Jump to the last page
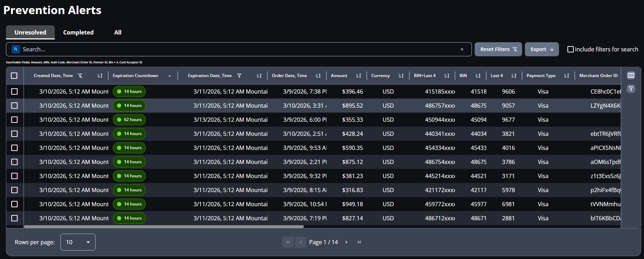Screen dimensions: 644x259 pyautogui.click(x=359, y=242)
